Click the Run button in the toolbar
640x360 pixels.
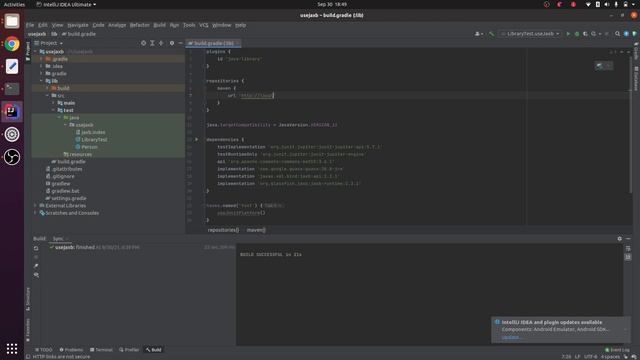[x=568, y=34]
